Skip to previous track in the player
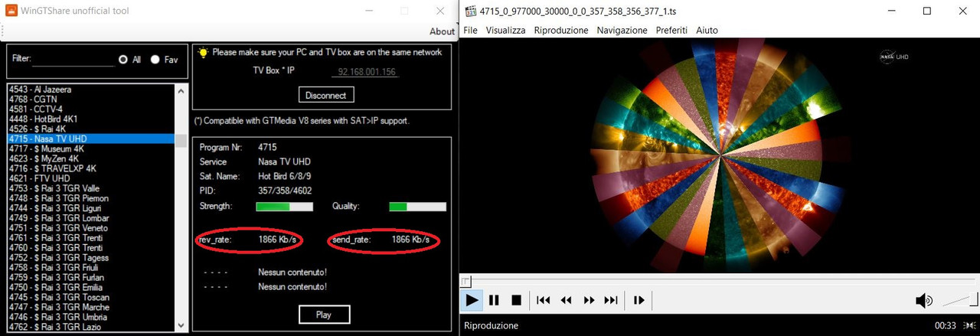The image size is (980, 336). click(543, 300)
